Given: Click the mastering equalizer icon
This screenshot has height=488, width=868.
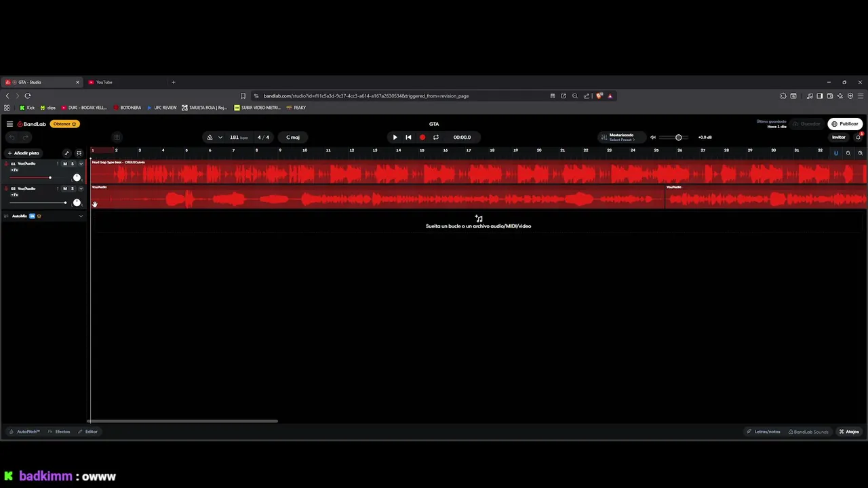Looking at the screenshot, I should coord(604,137).
